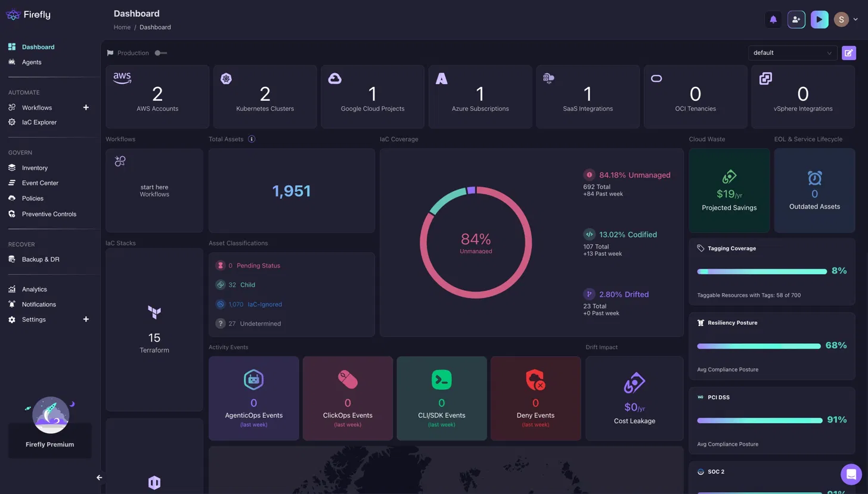The image size is (868, 494).
Task: Click the Drifted branch icon in legend
Action: 589,294
